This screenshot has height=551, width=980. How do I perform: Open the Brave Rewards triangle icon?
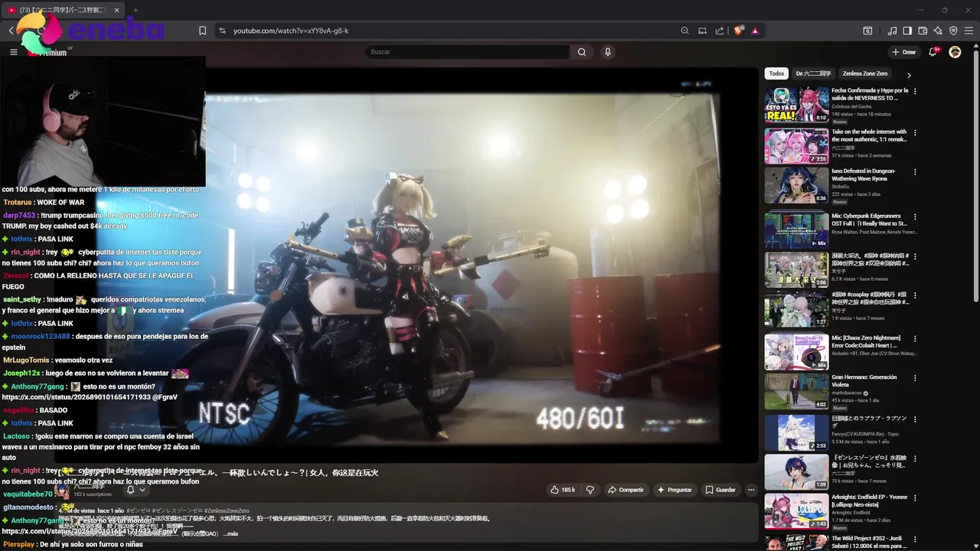click(x=755, y=31)
